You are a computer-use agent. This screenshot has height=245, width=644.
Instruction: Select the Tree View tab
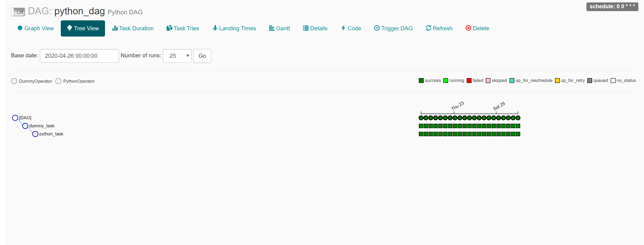click(83, 28)
